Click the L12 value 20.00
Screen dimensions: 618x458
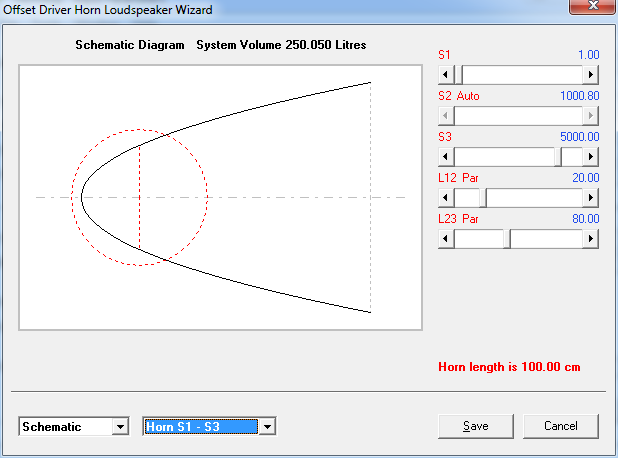[x=586, y=178]
